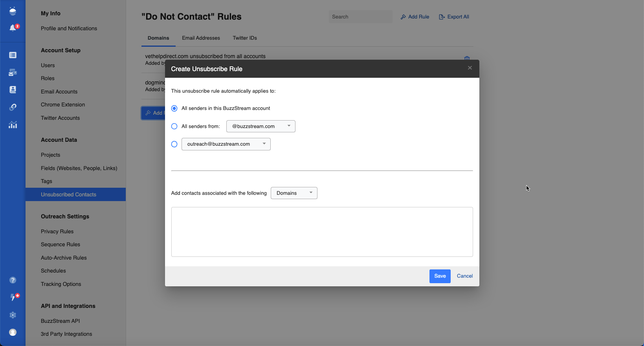The width and height of the screenshot is (644, 346).
Task: Open the notifications bell icon
Action: click(x=13, y=28)
